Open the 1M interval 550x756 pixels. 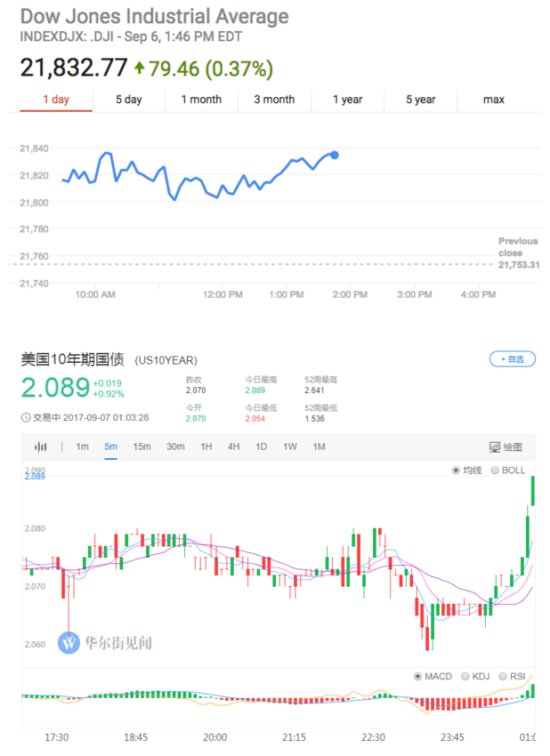(x=319, y=447)
